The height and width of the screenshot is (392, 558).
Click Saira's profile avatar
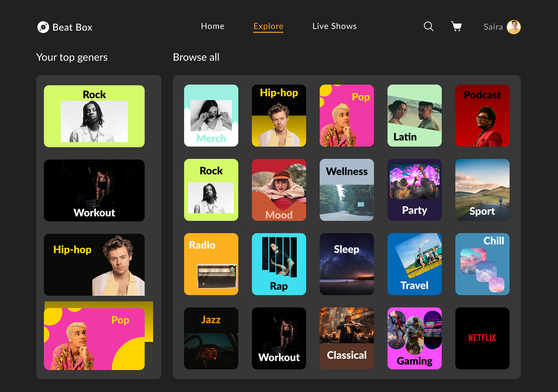click(x=514, y=27)
